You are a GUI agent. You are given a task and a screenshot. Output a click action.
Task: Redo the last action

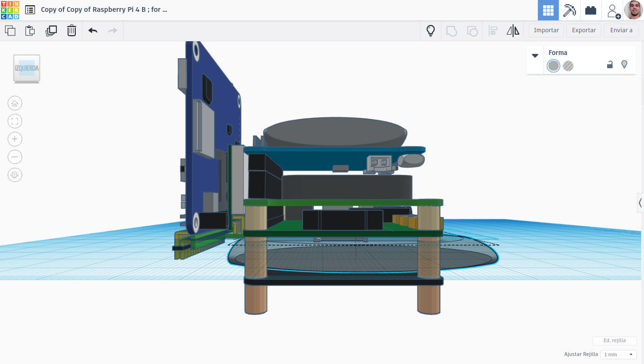(113, 31)
